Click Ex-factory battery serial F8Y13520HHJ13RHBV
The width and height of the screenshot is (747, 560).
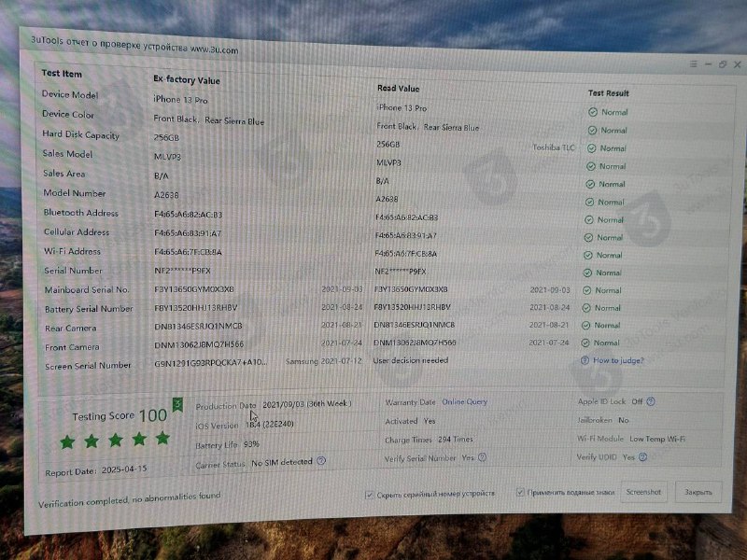coord(195,308)
